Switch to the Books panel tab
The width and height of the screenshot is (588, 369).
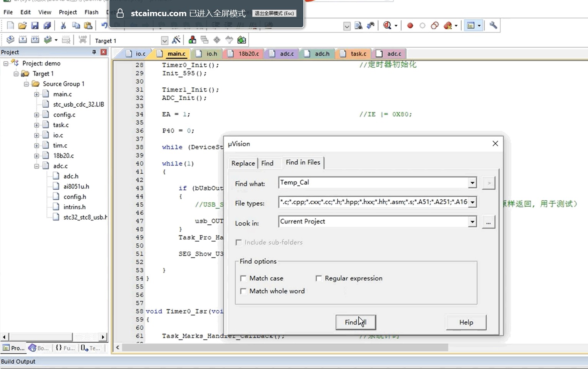pyautogui.click(x=39, y=348)
